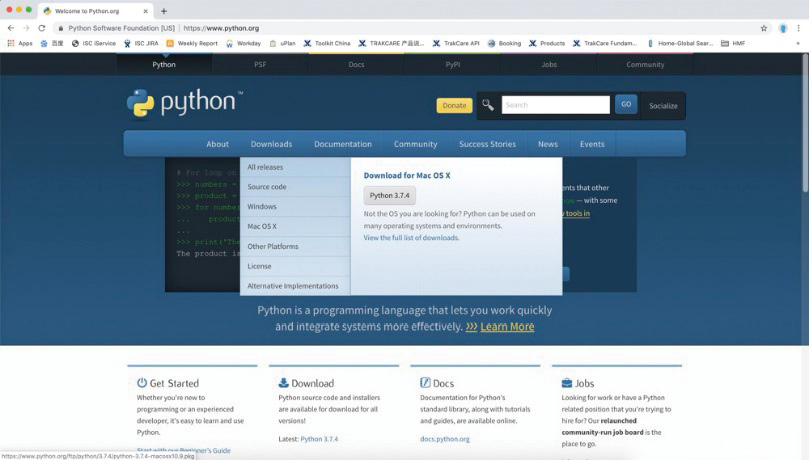Open the Chrome profile avatar icon
The image size is (809, 460).
(783, 28)
